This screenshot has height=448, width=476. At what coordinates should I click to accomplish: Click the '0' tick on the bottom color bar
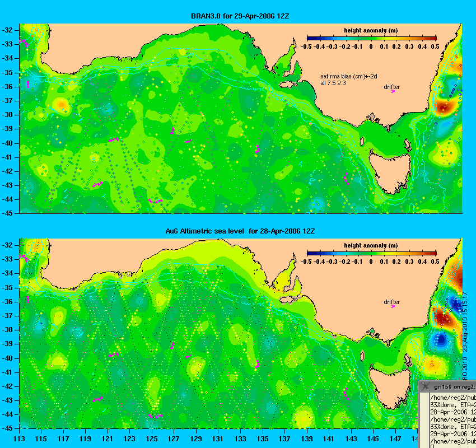click(x=371, y=262)
